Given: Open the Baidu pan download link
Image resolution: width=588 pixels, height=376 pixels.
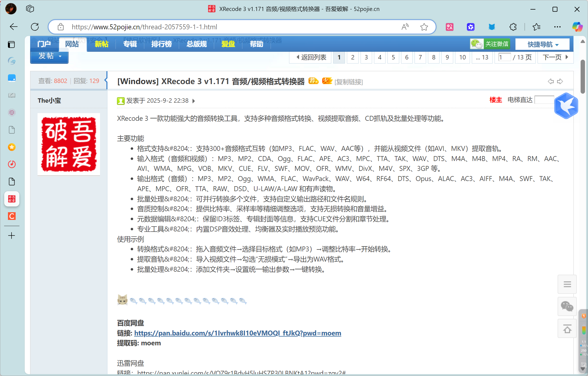Looking at the screenshot, I should point(237,333).
